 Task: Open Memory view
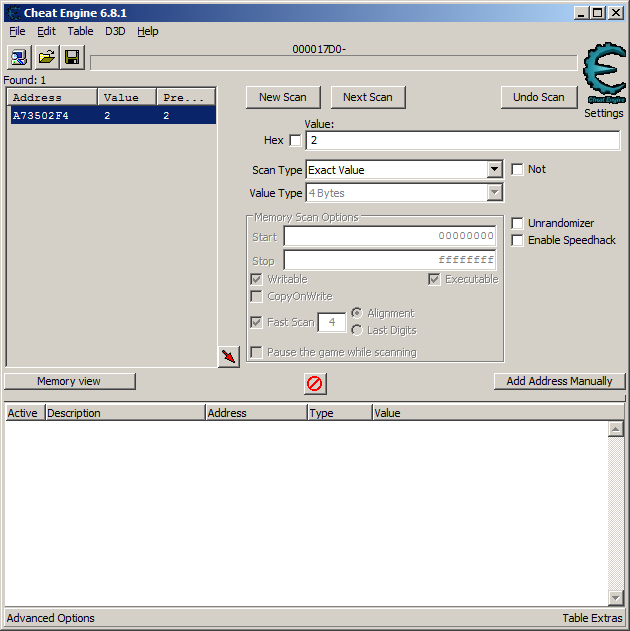(70, 381)
